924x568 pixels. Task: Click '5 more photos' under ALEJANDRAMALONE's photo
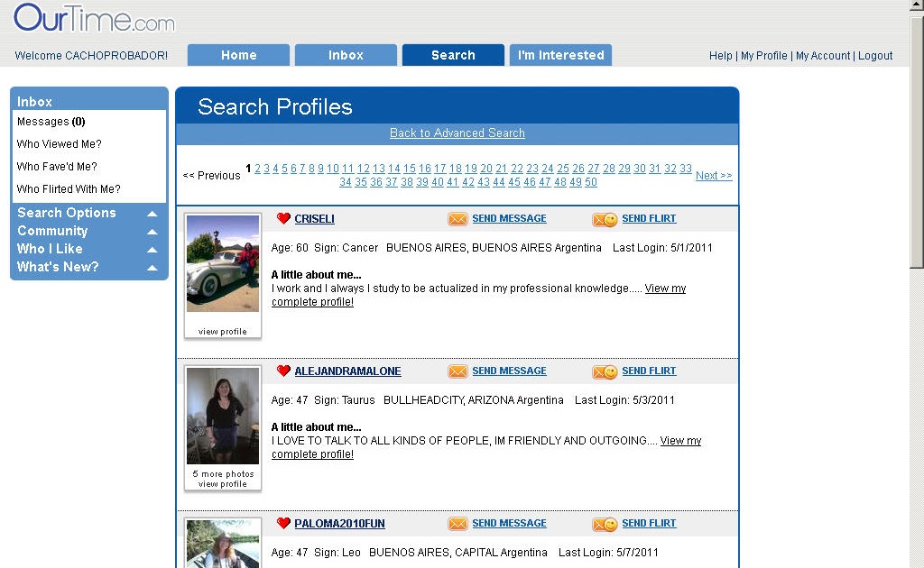[223, 474]
